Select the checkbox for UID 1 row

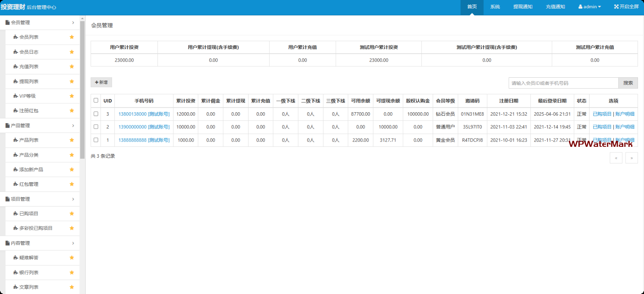(x=96, y=140)
